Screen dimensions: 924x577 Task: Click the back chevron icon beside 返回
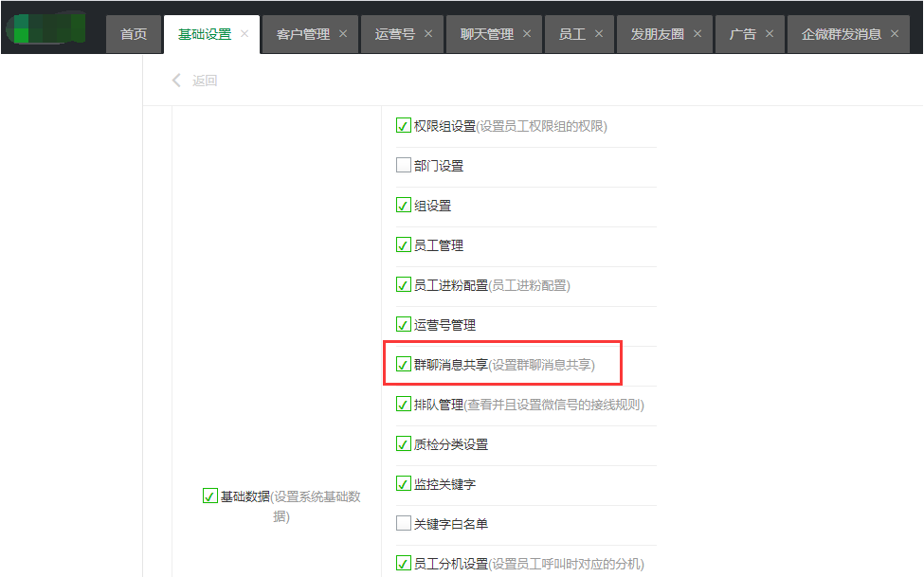[175, 81]
